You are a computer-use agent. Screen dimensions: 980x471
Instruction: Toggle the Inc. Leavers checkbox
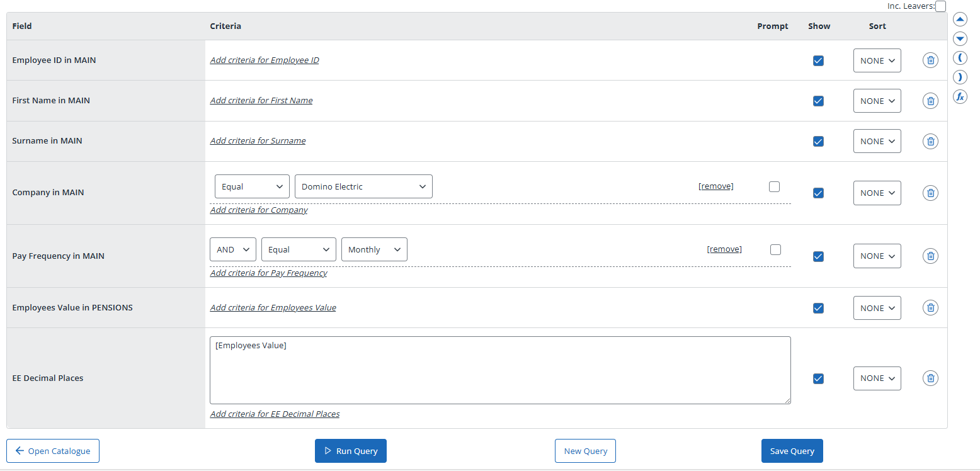[940, 6]
